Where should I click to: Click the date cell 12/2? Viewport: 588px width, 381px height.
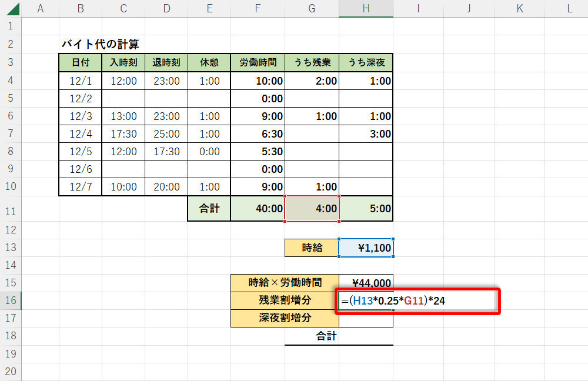(80, 98)
